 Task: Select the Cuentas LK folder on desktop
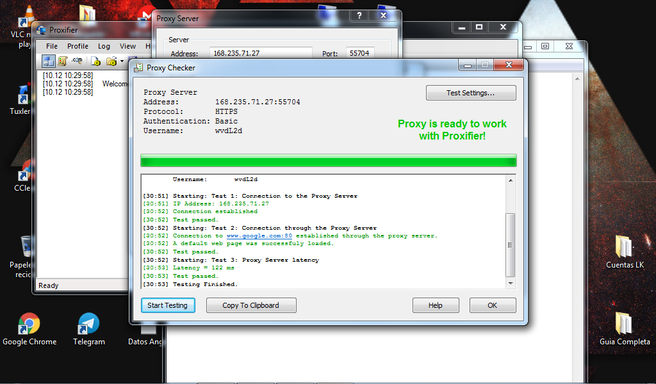click(625, 252)
